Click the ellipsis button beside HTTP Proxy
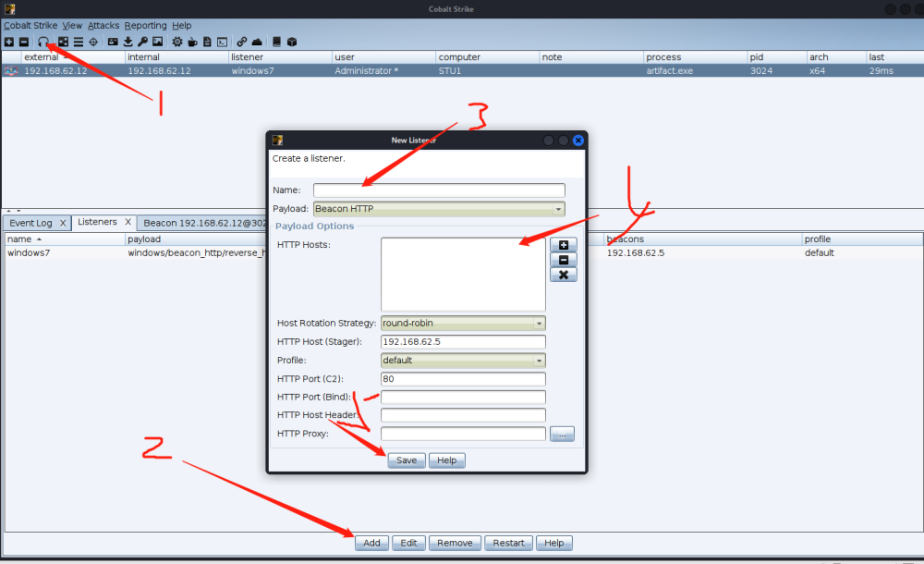The image size is (924, 564). [x=562, y=435]
